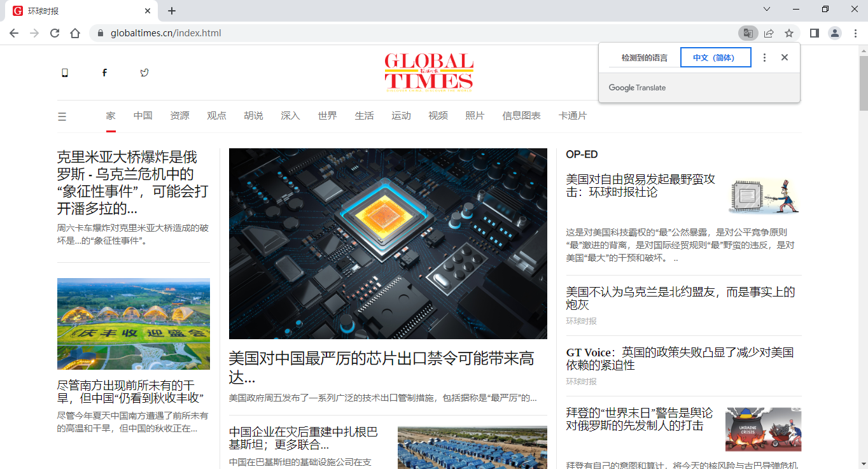Image resolution: width=868 pixels, height=469 pixels.
Task: Open the Facebook icon on site header
Action: click(104, 73)
